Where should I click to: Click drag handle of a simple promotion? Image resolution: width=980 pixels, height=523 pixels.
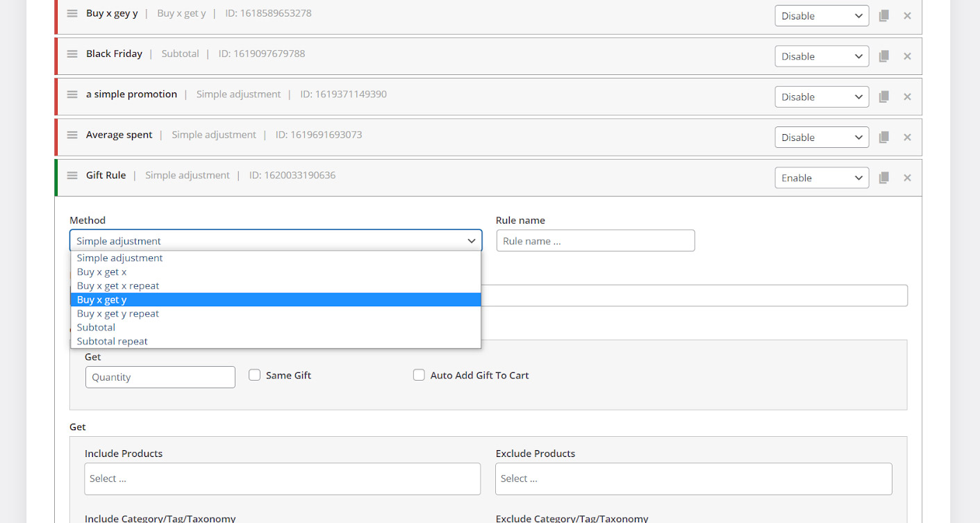click(72, 94)
